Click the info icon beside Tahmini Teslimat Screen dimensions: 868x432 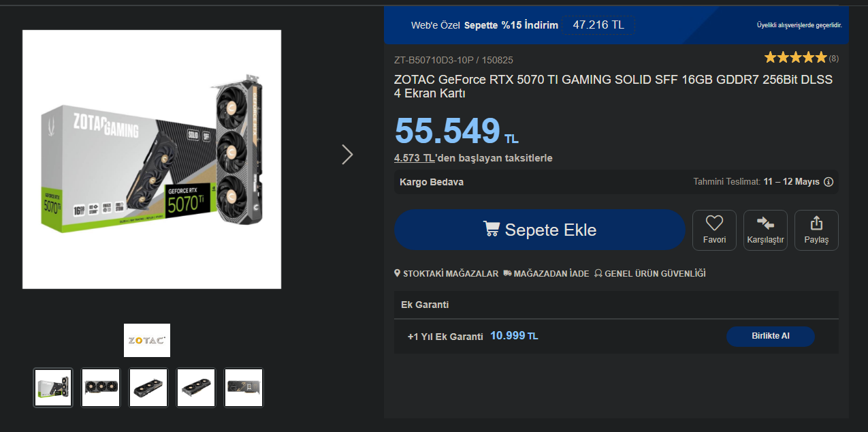tap(829, 182)
